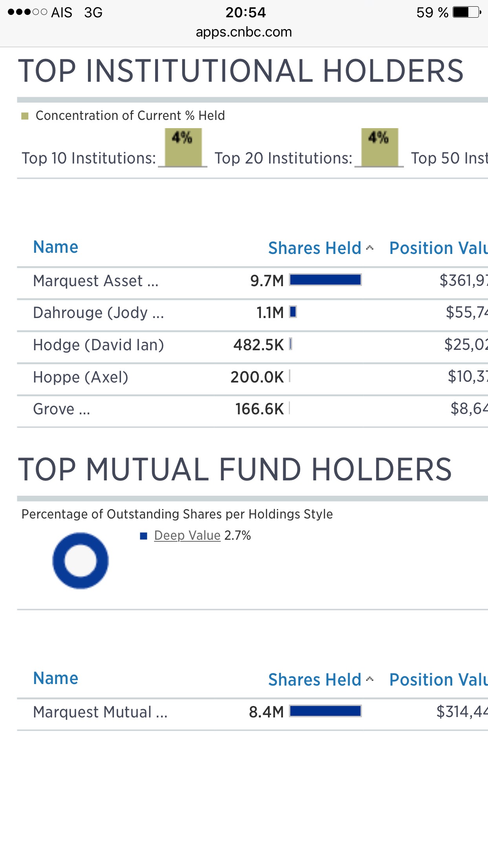The width and height of the screenshot is (488, 868).
Task: Click the Concentration legend olive square
Action: point(25,116)
